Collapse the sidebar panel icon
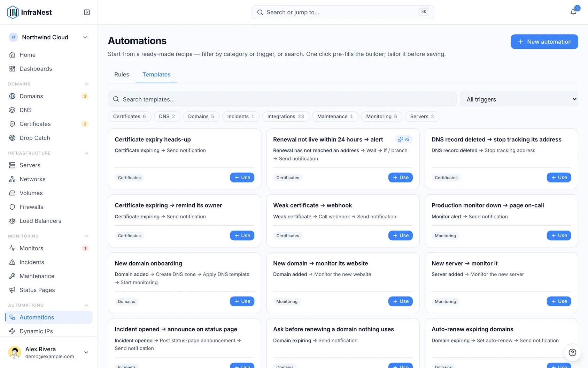This screenshot has height=368, width=588. click(x=87, y=12)
